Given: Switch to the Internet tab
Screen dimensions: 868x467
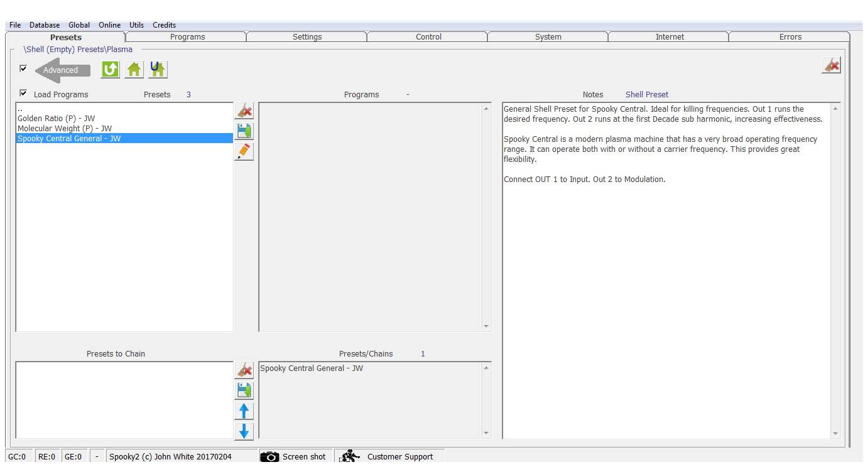Looking at the screenshot, I should tap(670, 37).
